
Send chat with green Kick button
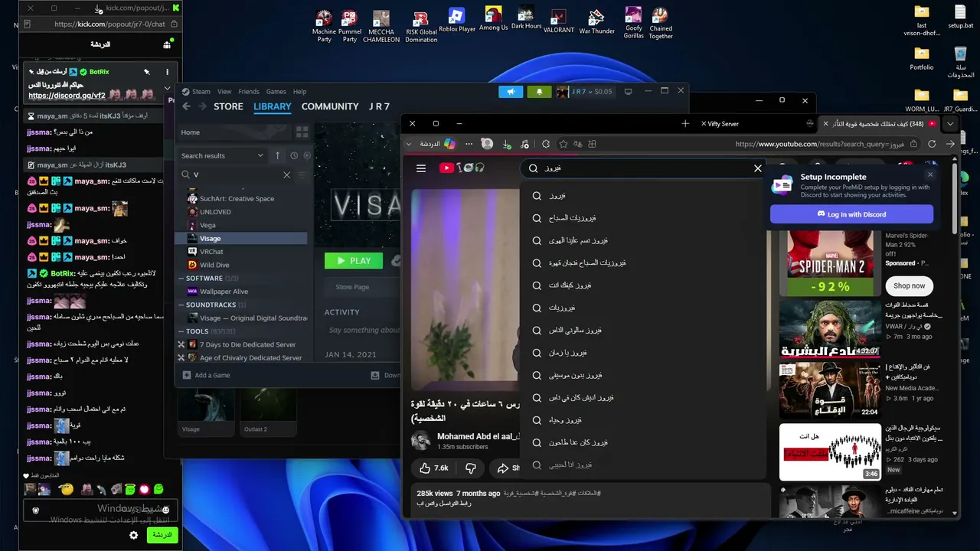(162, 535)
